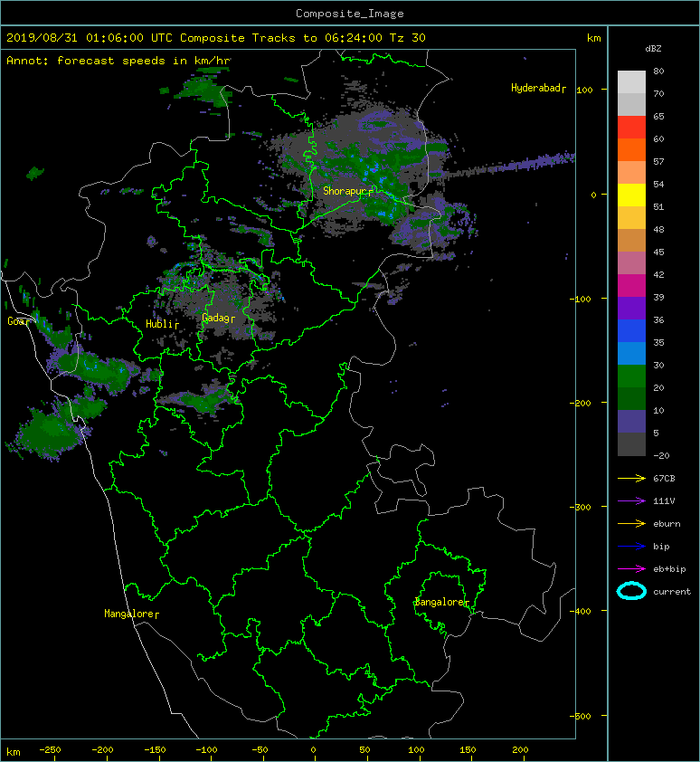The height and width of the screenshot is (762, 700).
Task: Click the eburn arrow legend icon
Action: [x=631, y=524]
